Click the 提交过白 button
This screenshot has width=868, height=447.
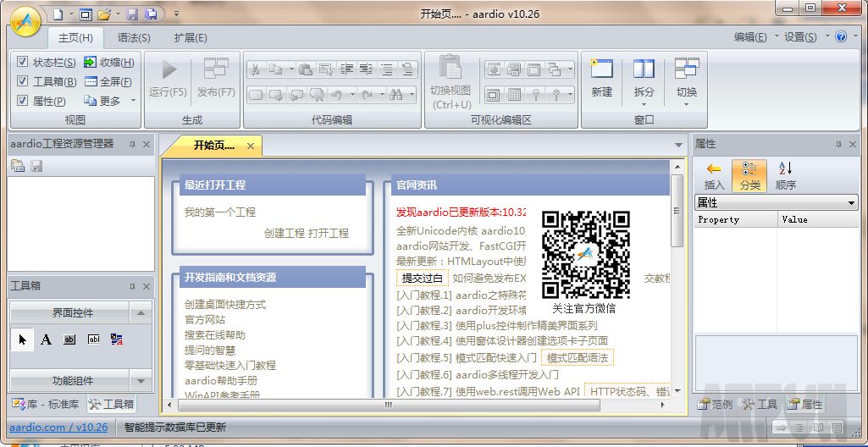[423, 278]
